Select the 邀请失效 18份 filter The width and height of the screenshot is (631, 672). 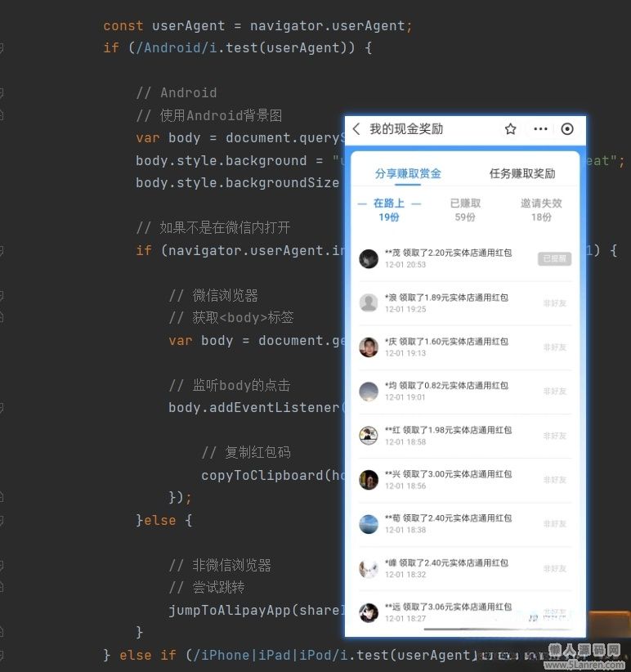(541, 209)
